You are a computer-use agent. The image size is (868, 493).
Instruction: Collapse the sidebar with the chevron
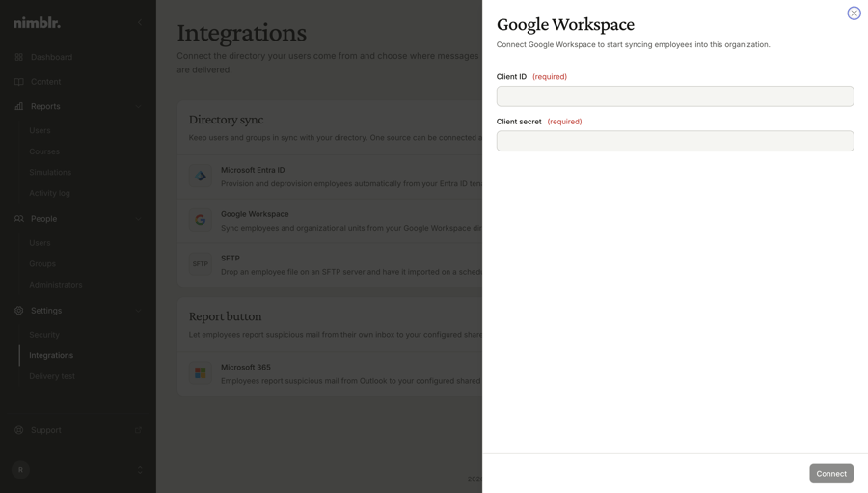140,23
